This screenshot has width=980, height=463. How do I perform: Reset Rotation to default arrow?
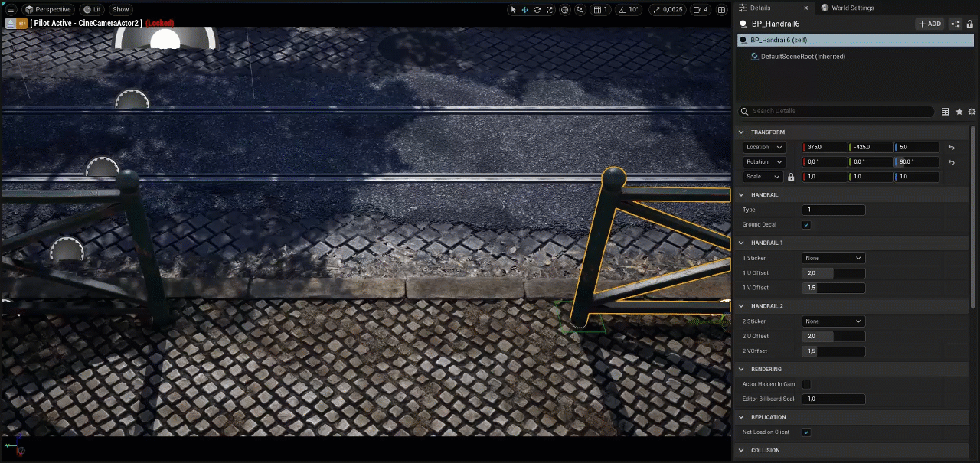tap(951, 161)
